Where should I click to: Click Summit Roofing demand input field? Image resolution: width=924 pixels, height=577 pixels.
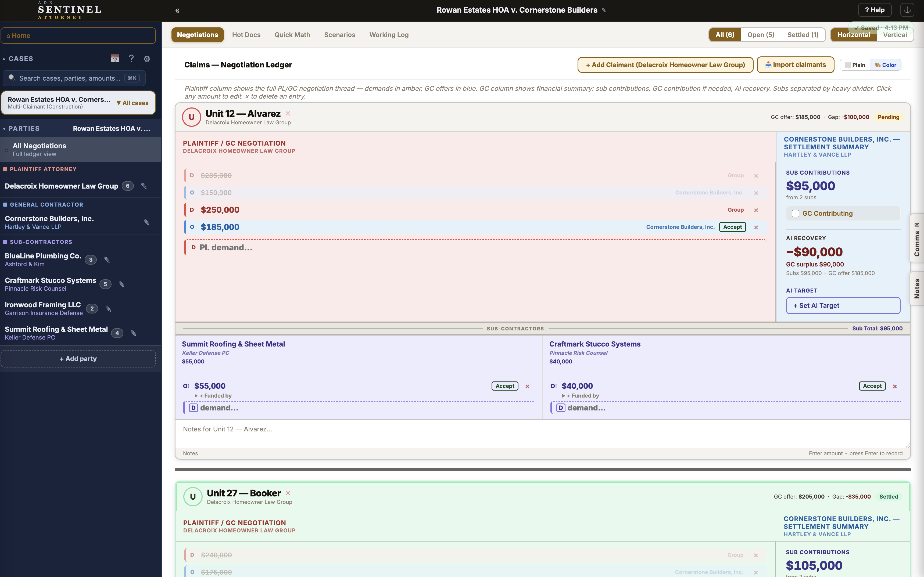pos(359,408)
